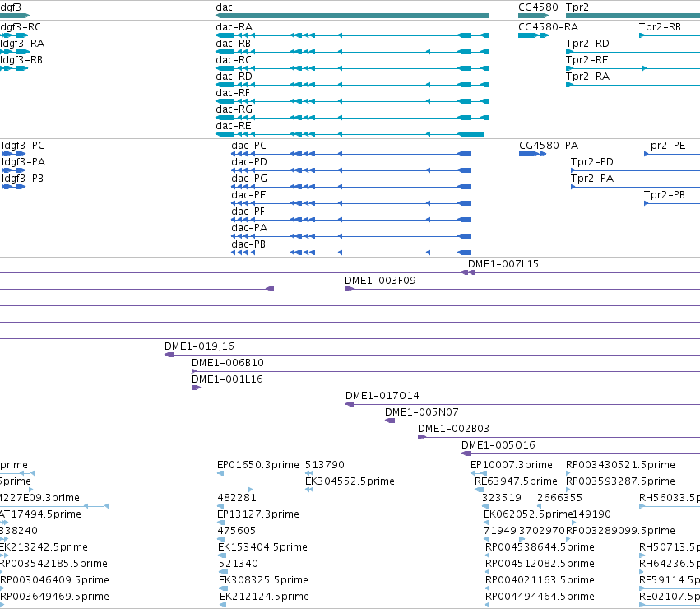The height and width of the screenshot is (609, 700).
Task: Select the DME1-007L15 clone label
Action: tap(503, 264)
